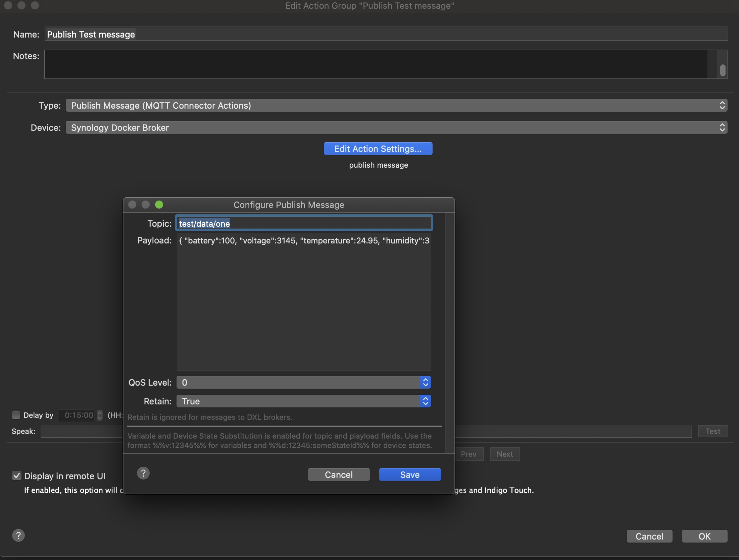The height and width of the screenshot is (560, 739).
Task: Open the QoS Level dropdown
Action: [x=304, y=382]
